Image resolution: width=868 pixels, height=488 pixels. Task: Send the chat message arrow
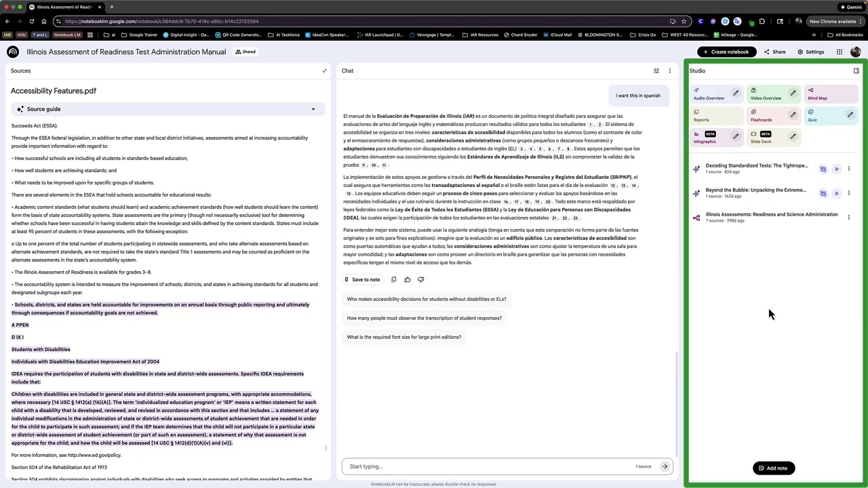click(665, 466)
